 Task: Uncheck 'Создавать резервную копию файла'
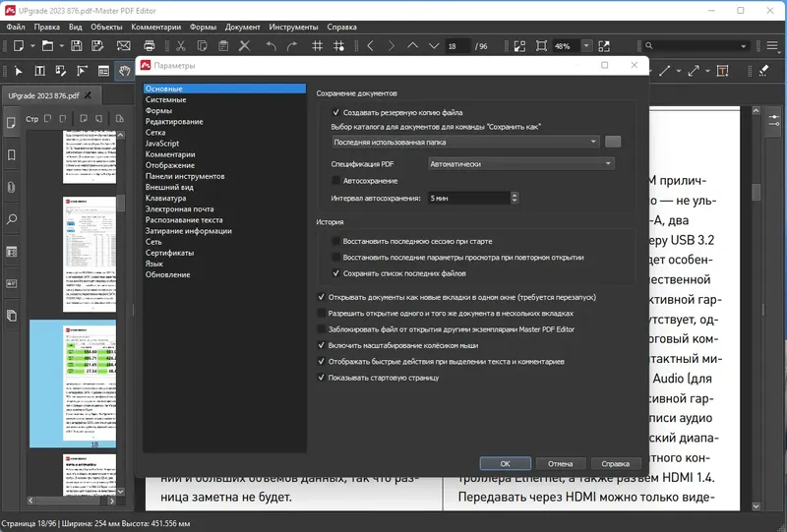[x=336, y=113]
